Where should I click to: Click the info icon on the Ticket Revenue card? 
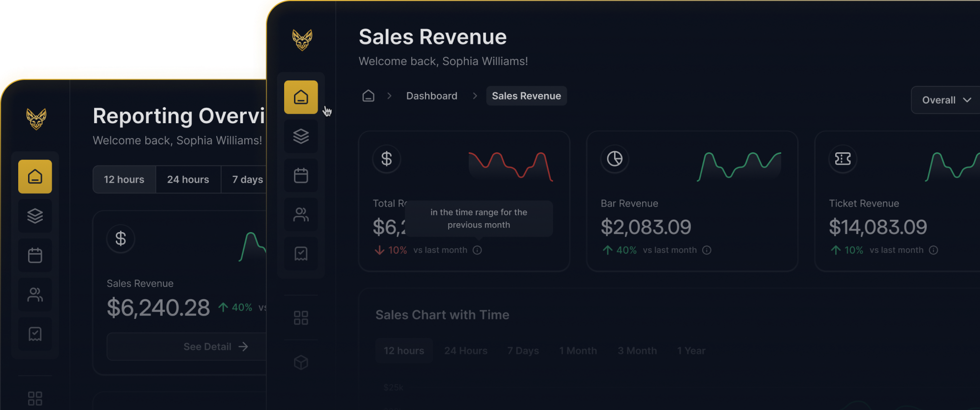point(933,250)
